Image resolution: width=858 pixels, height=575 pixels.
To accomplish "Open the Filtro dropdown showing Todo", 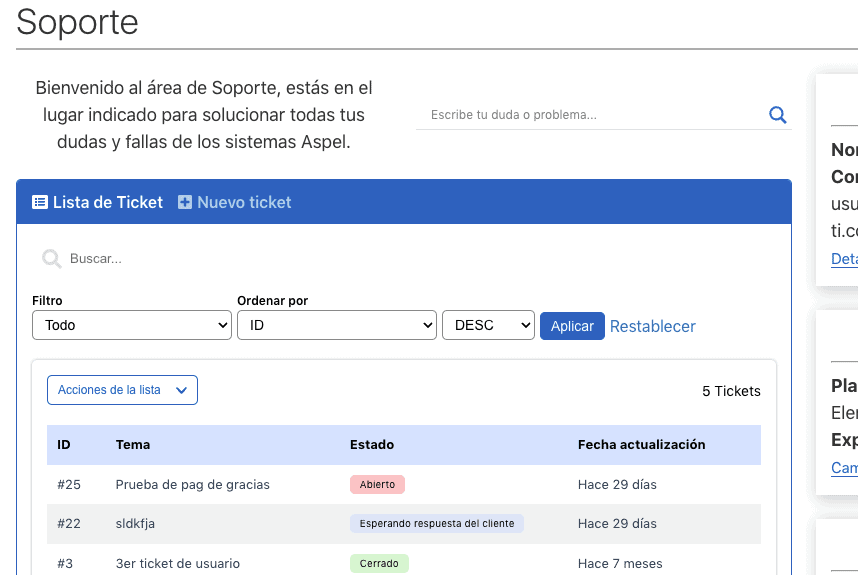I will tap(132, 326).
